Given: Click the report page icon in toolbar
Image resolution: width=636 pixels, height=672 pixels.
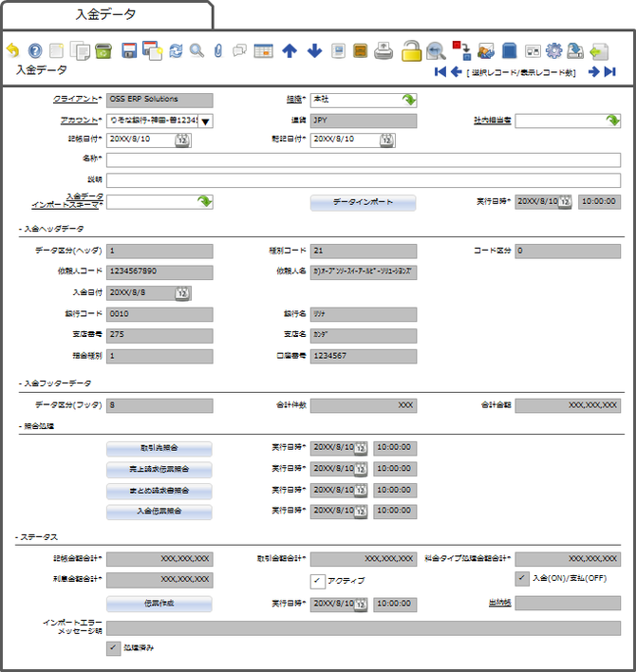Looking at the screenshot, I should [x=338, y=51].
